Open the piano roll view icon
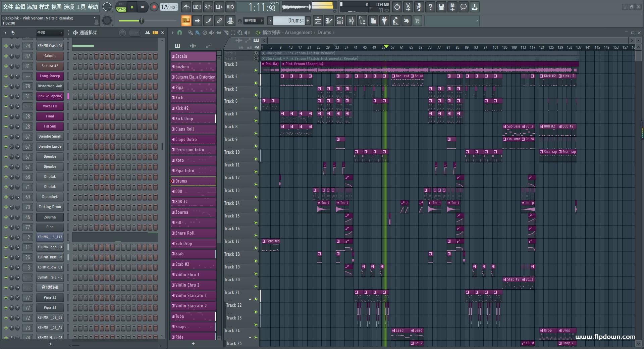The width and height of the screenshot is (644, 349). 329,21
